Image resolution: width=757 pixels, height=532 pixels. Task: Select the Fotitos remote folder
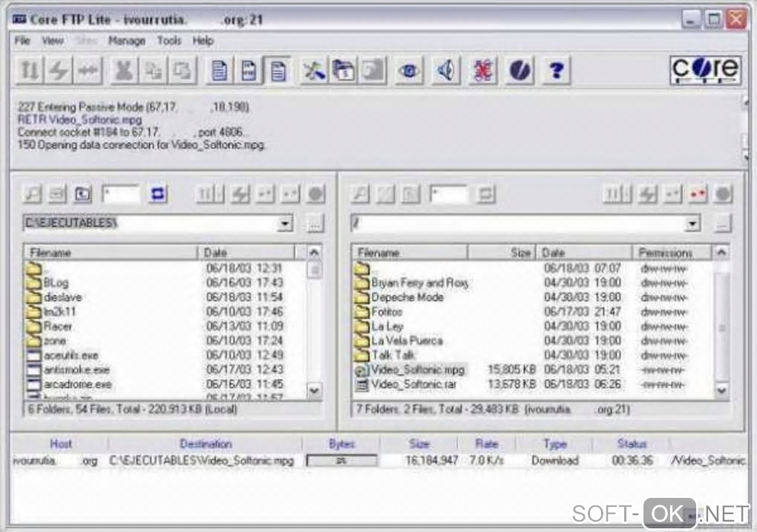386,312
